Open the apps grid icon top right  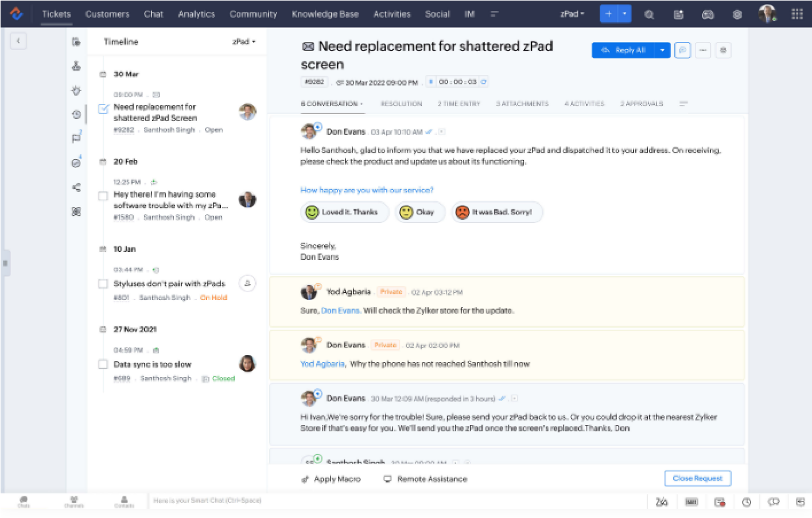click(x=798, y=14)
